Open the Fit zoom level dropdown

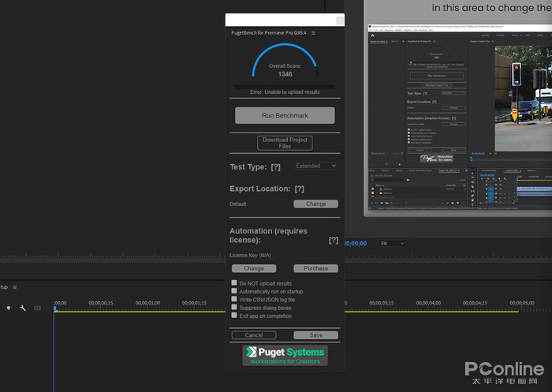point(392,244)
